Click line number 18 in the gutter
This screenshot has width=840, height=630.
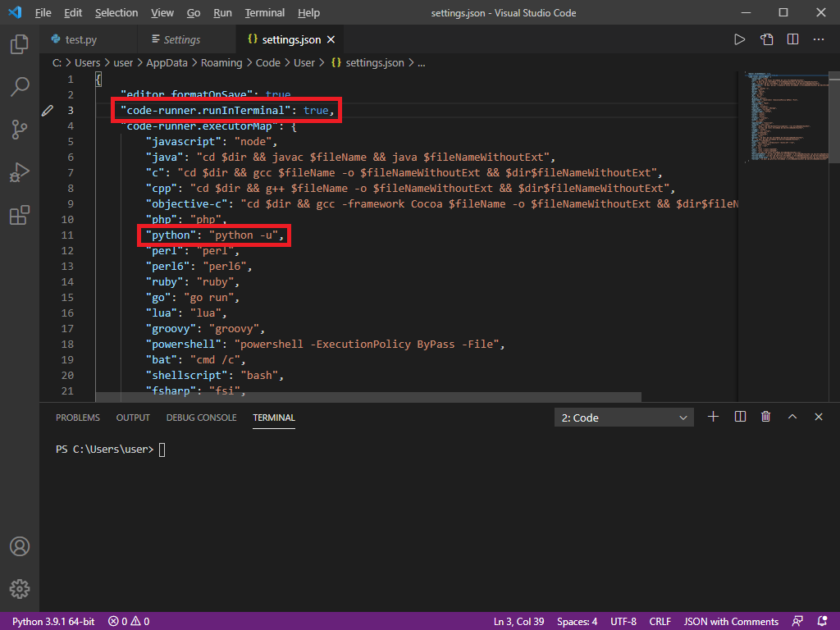67,344
